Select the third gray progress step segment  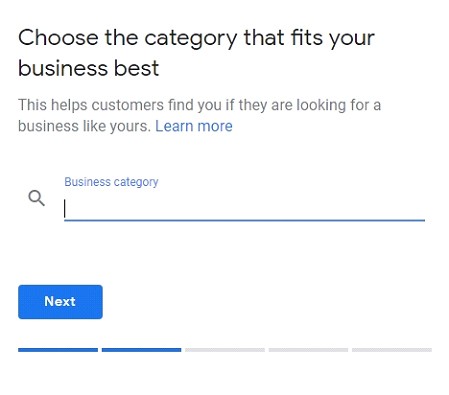[225, 350]
